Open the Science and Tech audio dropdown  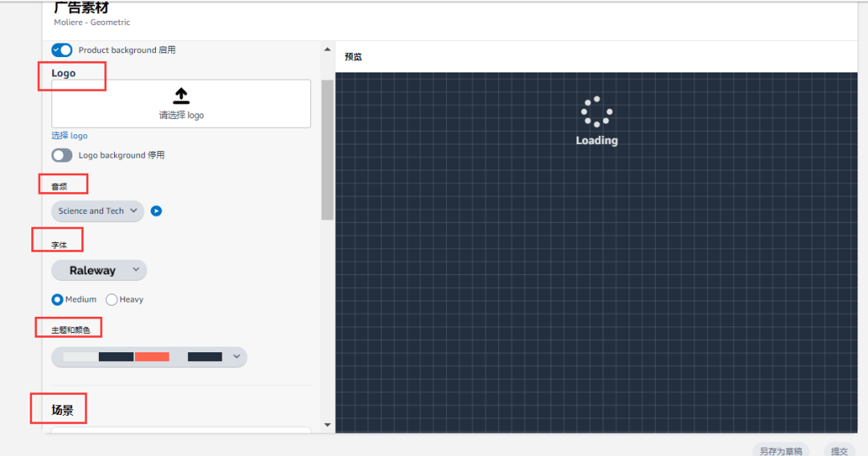tap(97, 211)
